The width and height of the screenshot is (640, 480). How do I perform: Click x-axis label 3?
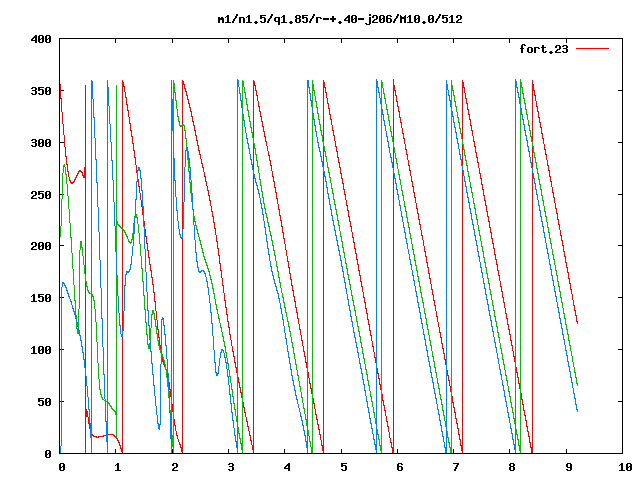pyautogui.click(x=231, y=467)
